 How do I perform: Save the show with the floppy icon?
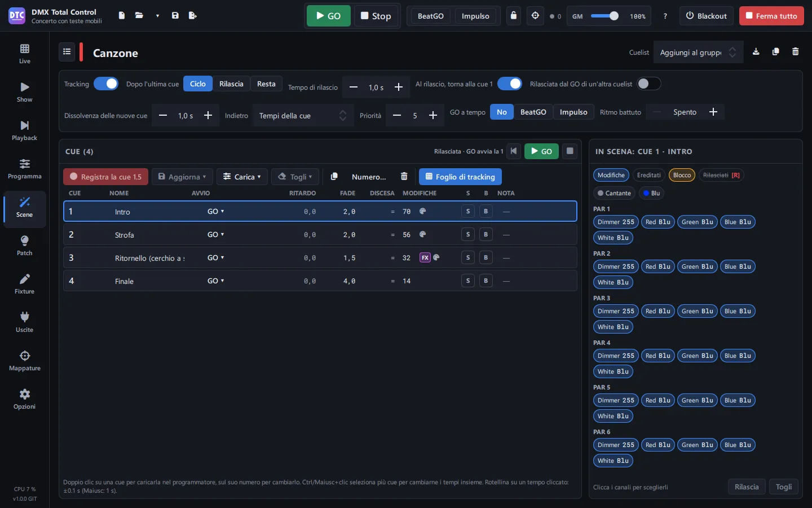(x=175, y=16)
